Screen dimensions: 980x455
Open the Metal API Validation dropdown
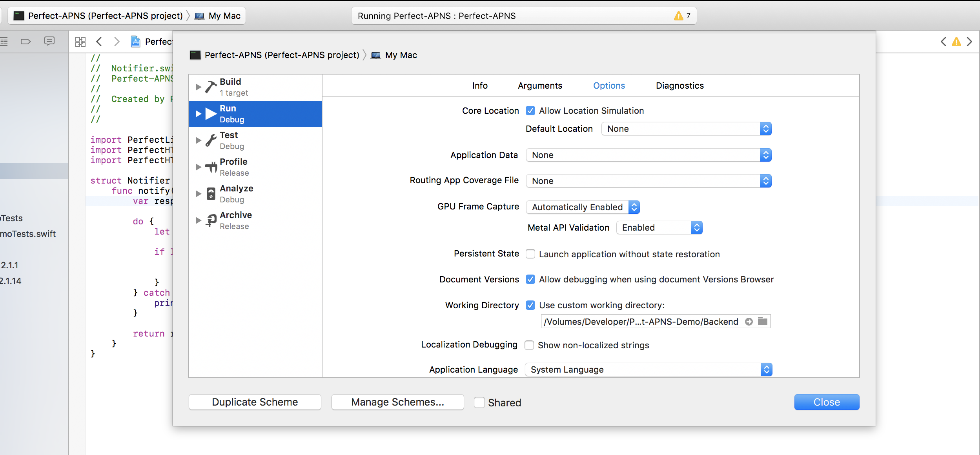pos(659,227)
